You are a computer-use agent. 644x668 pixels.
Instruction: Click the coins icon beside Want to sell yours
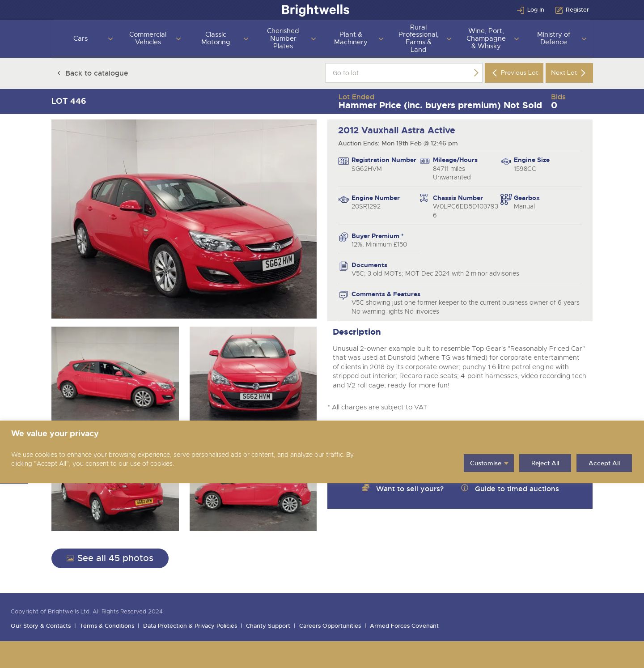click(366, 488)
